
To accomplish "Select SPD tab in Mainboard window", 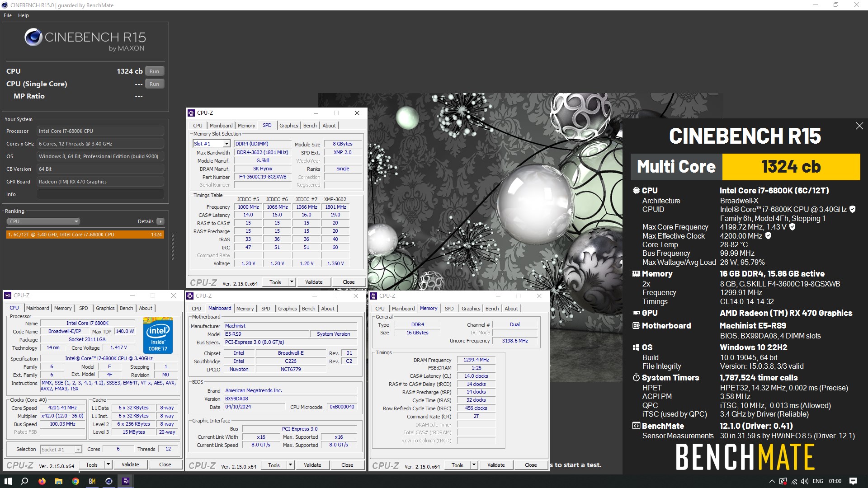I will pyautogui.click(x=265, y=309).
